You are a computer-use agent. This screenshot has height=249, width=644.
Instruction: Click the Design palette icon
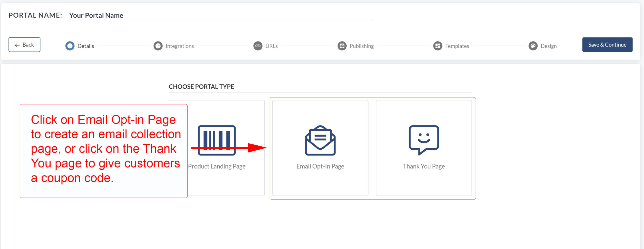tap(533, 46)
